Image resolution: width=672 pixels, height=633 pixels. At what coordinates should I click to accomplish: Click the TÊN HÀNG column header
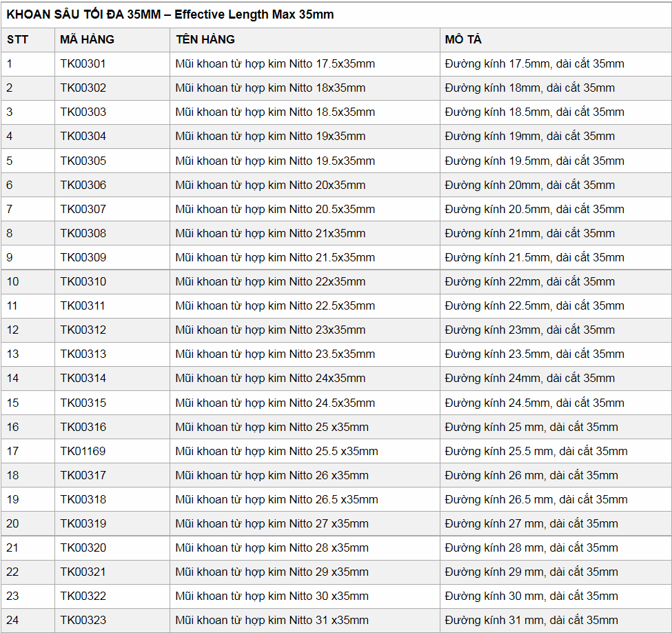coord(205,39)
